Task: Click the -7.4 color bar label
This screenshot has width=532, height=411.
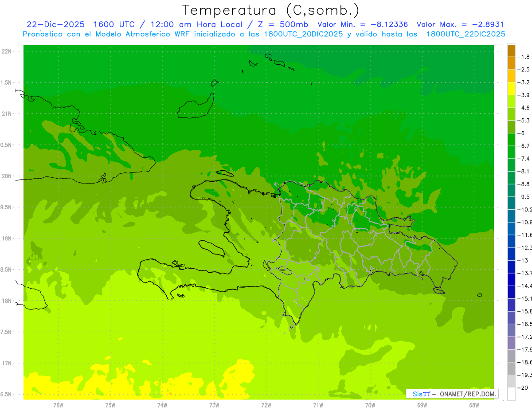Action: click(x=524, y=158)
